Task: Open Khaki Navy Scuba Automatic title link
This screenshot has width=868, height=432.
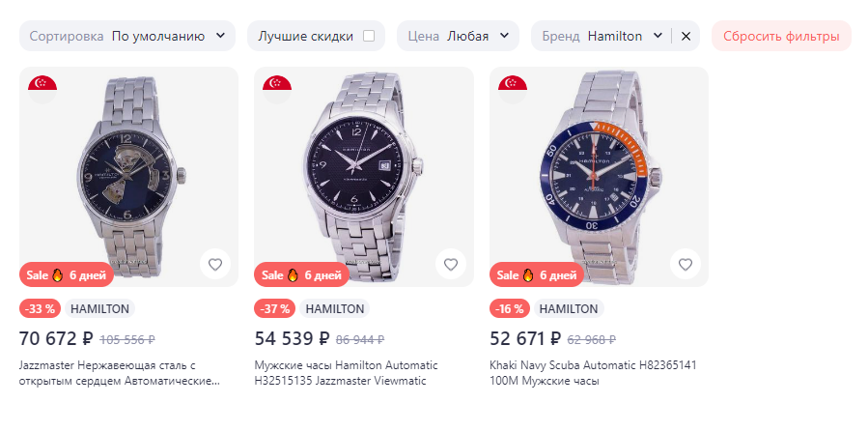Action: point(595,373)
